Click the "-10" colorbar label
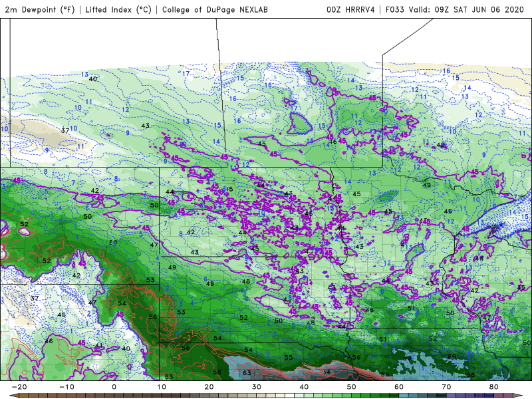Screen dimensions: 532x399 66,387
